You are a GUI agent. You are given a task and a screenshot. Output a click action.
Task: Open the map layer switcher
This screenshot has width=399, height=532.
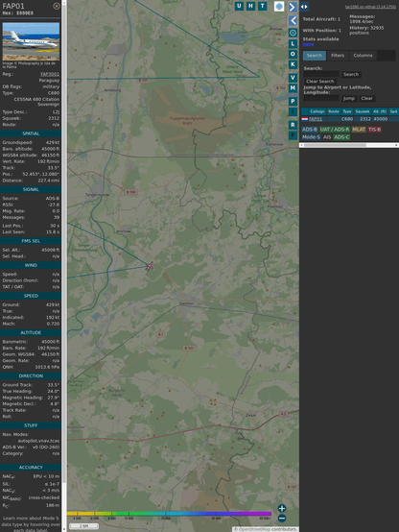(x=279, y=6)
